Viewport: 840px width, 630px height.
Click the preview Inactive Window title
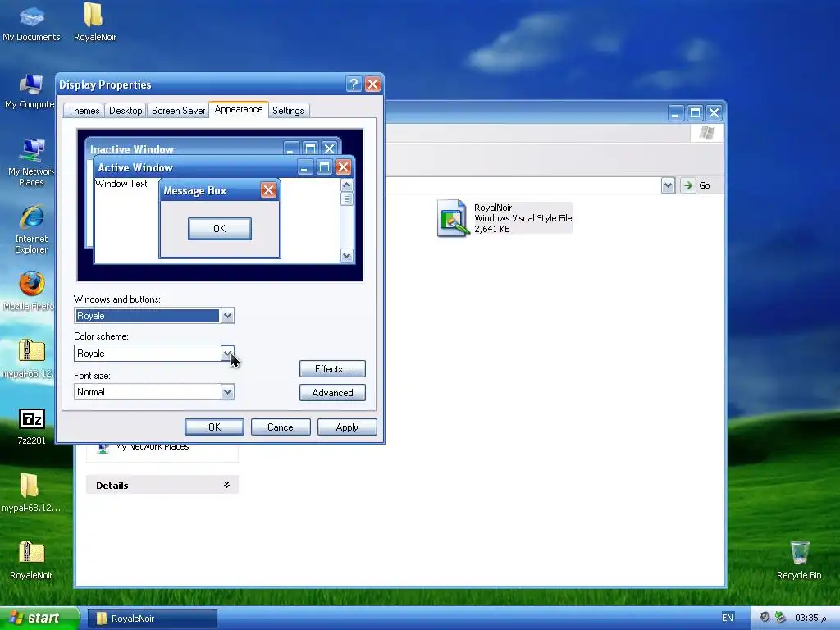(x=132, y=149)
